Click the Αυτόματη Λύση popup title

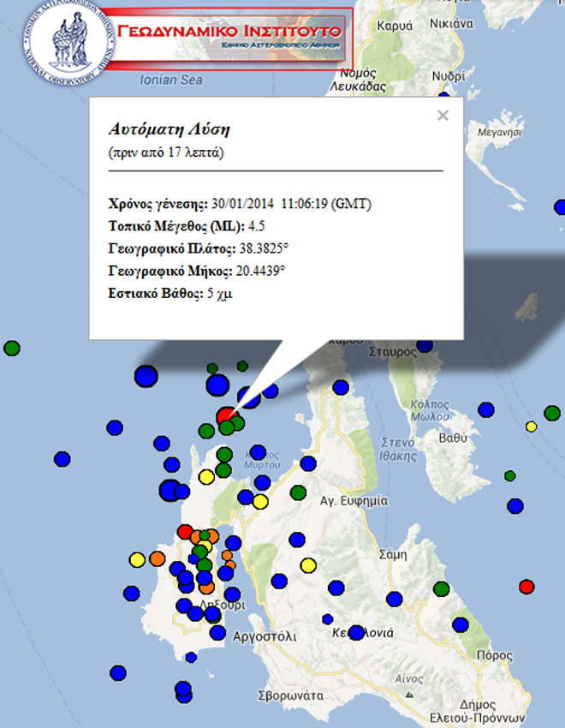[169, 130]
